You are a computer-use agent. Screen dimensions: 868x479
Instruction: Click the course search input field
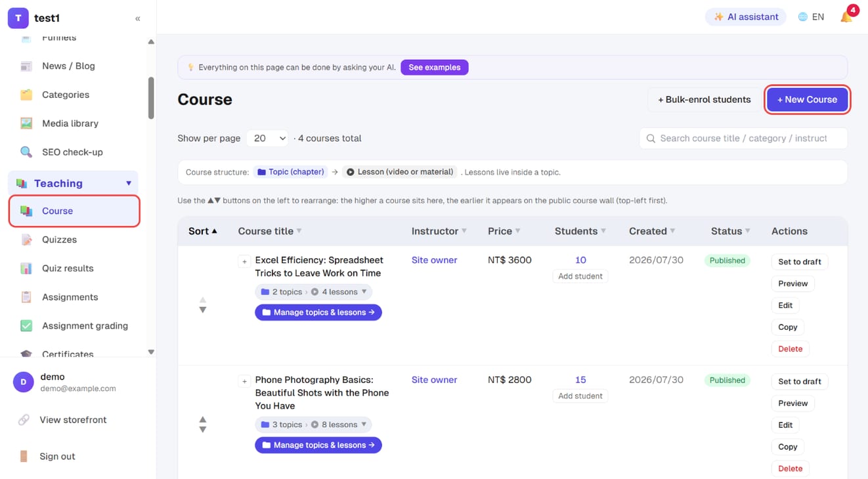point(743,139)
